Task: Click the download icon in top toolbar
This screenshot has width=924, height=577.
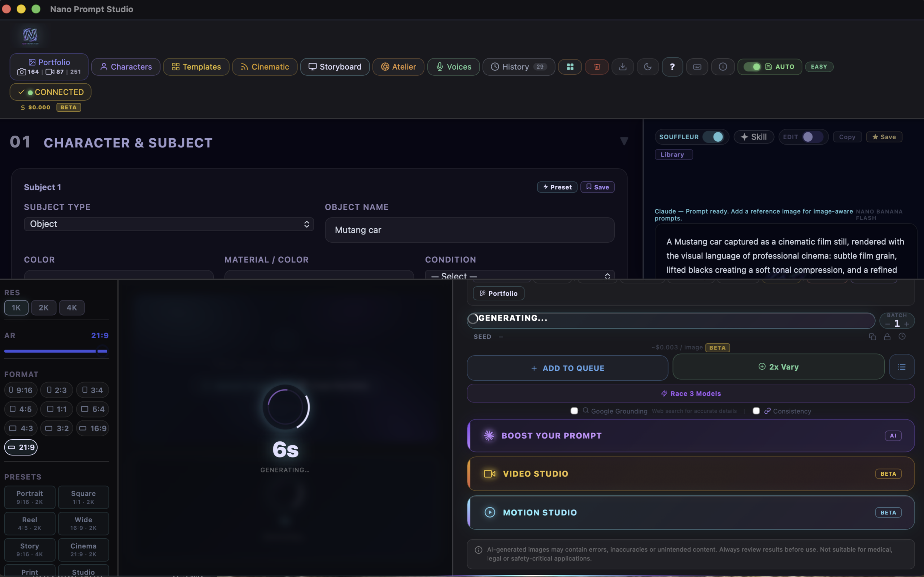Action: (622, 67)
